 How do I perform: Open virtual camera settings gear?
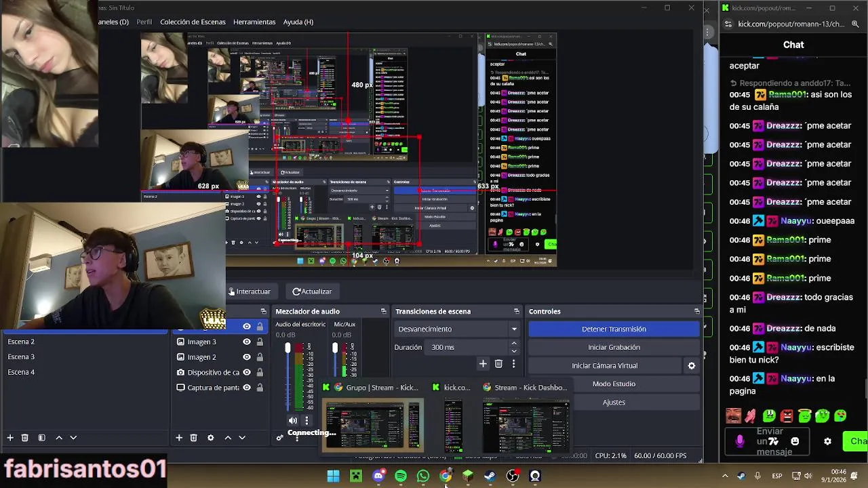tap(692, 366)
